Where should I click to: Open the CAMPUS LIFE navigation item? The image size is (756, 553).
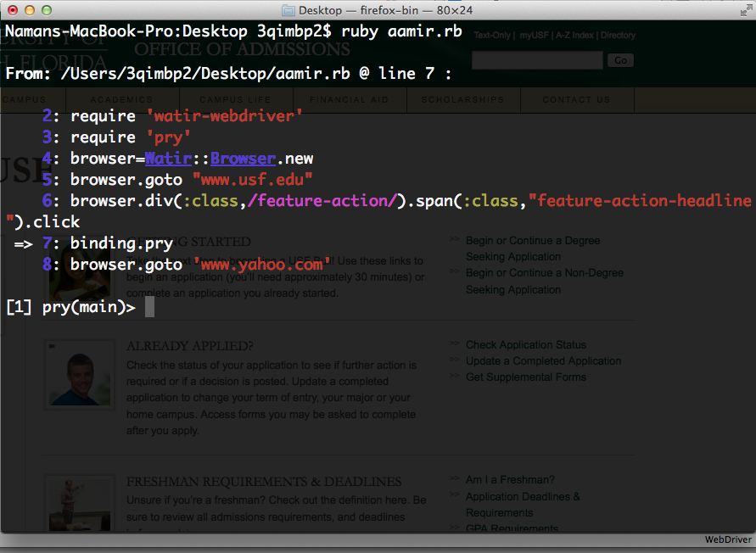pyautogui.click(x=236, y=100)
